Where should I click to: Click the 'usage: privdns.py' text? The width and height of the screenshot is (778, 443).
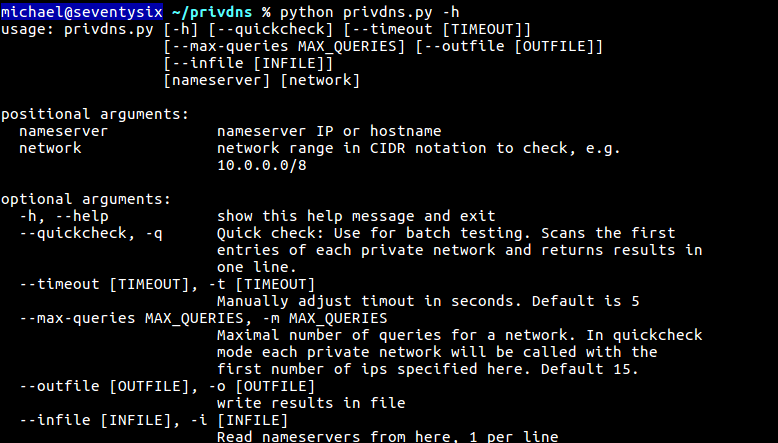pyautogui.click(x=77, y=30)
